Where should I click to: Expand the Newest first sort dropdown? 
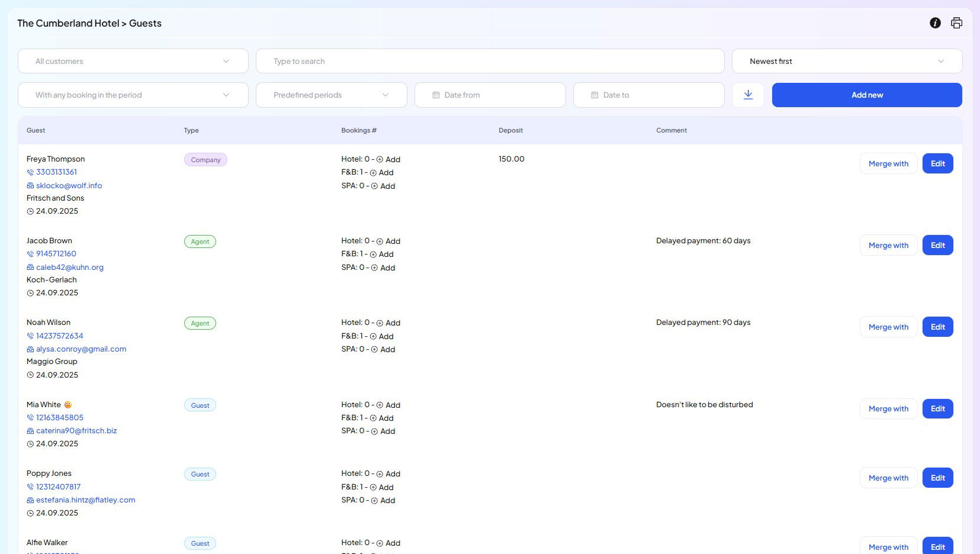tap(846, 61)
